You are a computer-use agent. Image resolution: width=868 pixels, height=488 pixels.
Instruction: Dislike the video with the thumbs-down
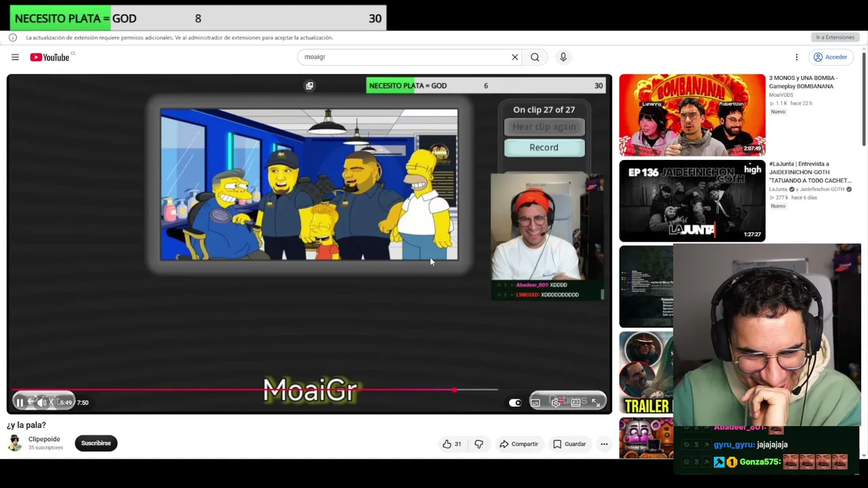pos(479,444)
